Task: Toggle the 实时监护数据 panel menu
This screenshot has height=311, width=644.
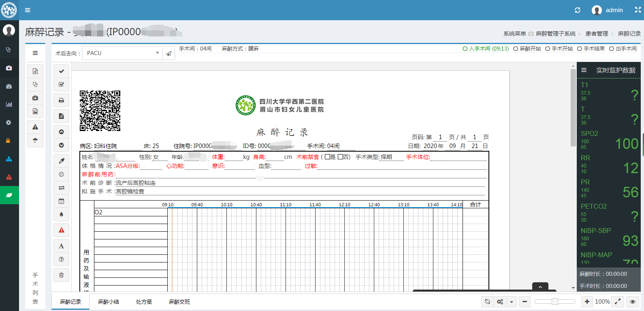Action: click(x=584, y=70)
